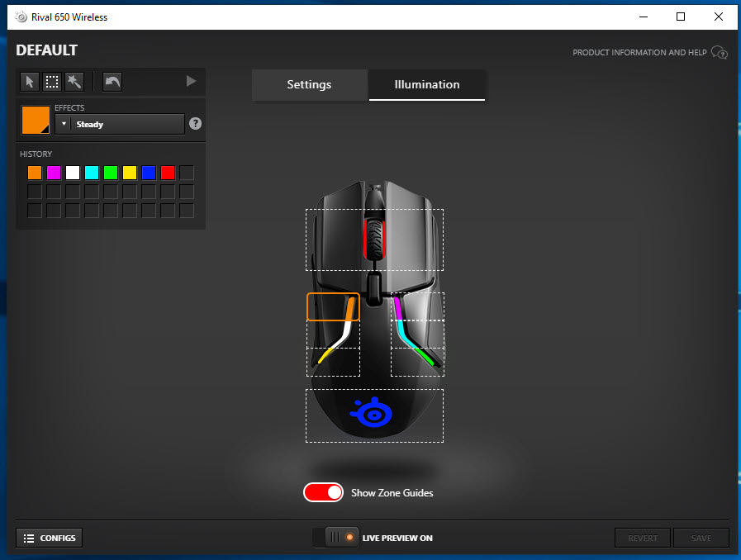Image resolution: width=741 pixels, height=560 pixels.
Task: Select the green right-side illumination zone
Action: click(417, 363)
